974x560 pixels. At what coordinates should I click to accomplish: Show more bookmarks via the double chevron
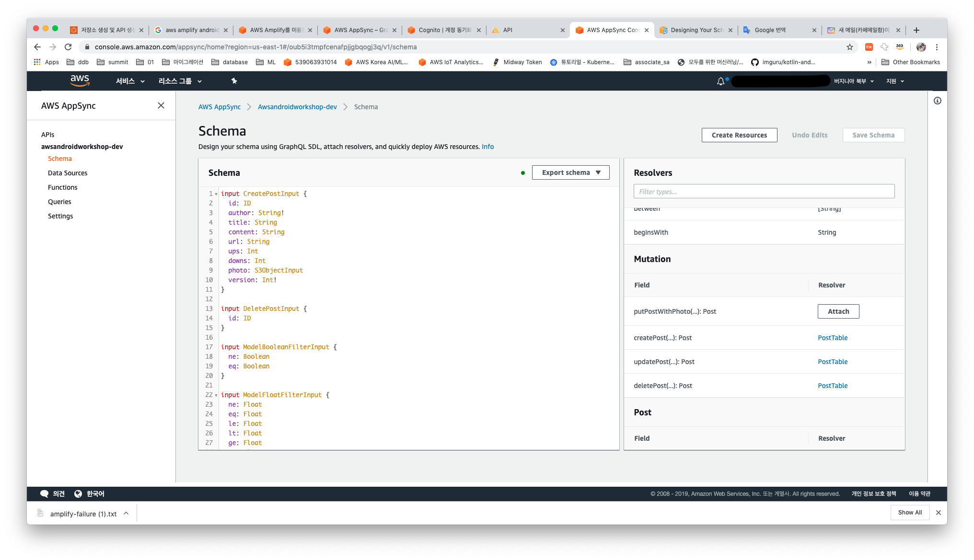click(869, 62)
